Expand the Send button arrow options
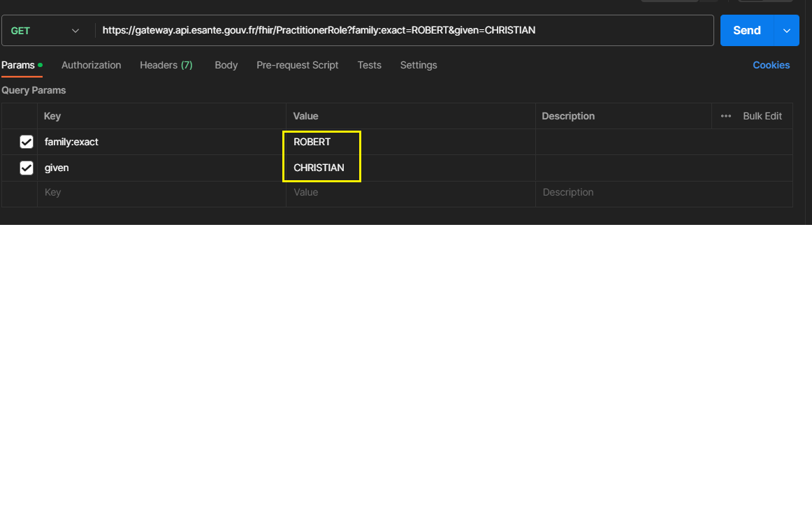This screenshot has height=528, width=812. pyautogui.click(x=787, y=31)
